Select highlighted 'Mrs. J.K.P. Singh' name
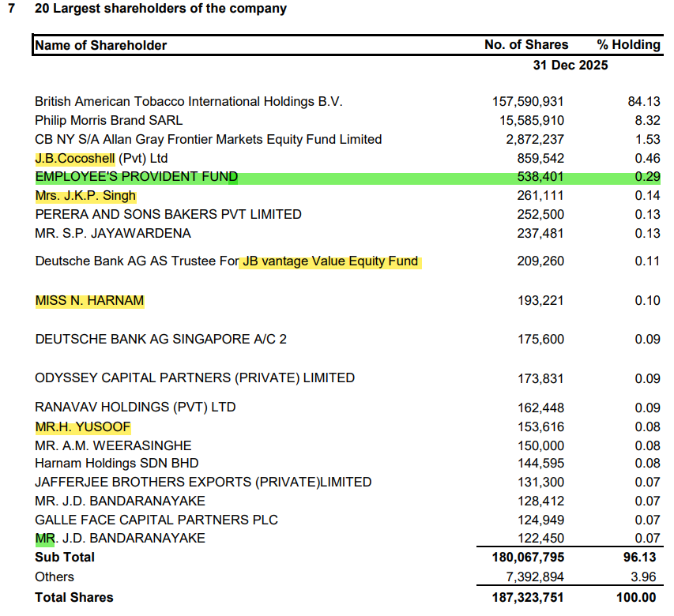 (85, 195)
